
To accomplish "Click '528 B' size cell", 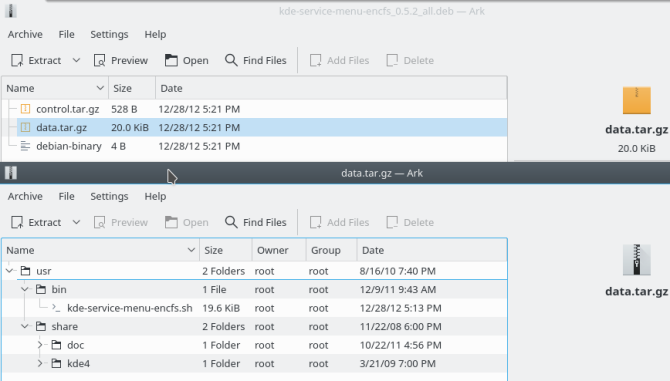I will point(124,109).
